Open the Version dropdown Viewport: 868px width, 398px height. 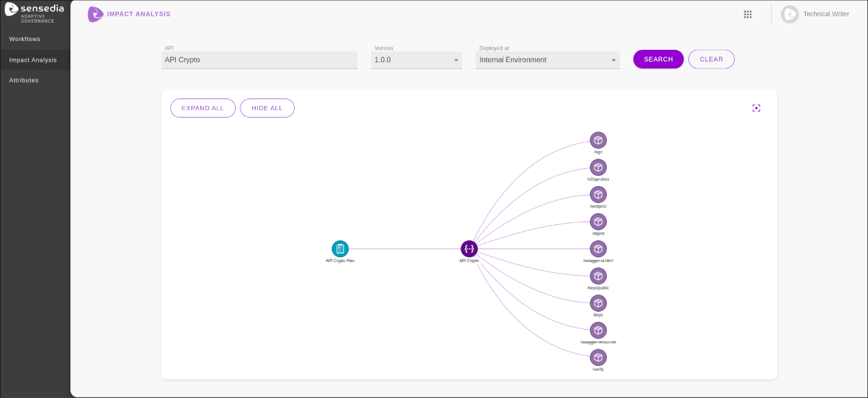pyautogui.click(x=416, y=60)
